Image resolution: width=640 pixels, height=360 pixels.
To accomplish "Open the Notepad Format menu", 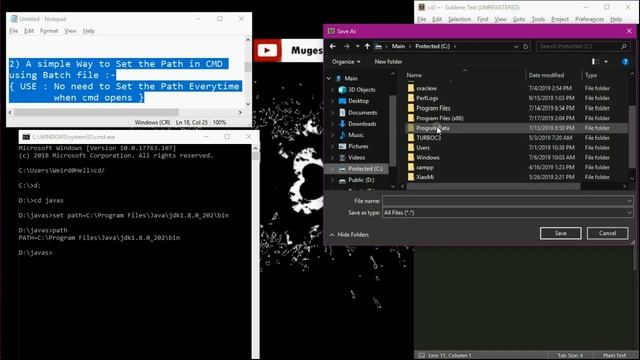I will [49, 31].
